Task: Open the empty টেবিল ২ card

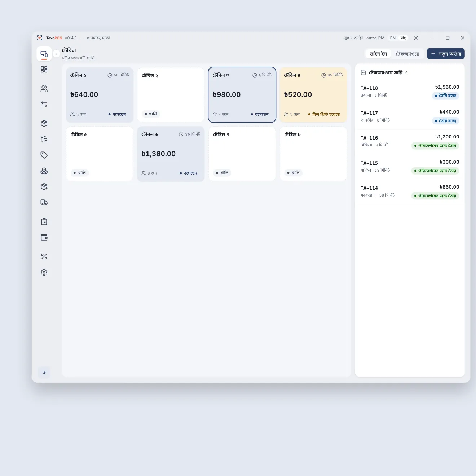Action: 171,95
